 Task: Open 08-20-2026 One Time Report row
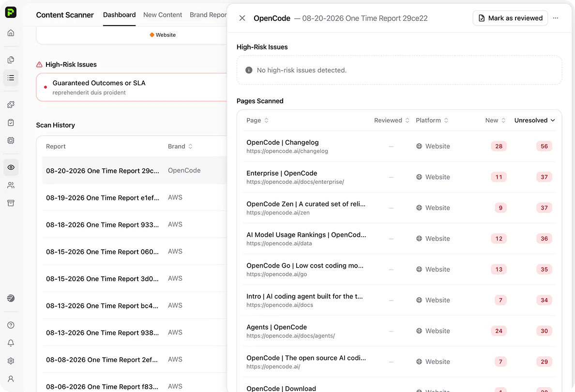pos(135,170)
